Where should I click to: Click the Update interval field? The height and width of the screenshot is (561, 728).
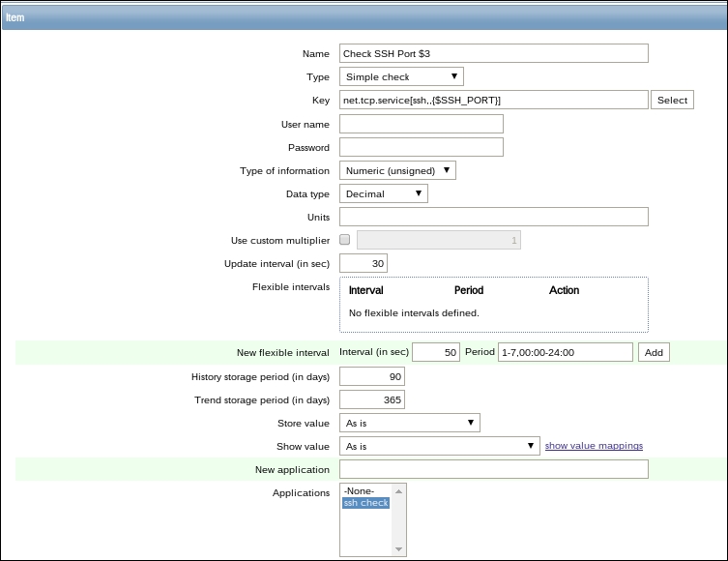[x=364, y=264]
